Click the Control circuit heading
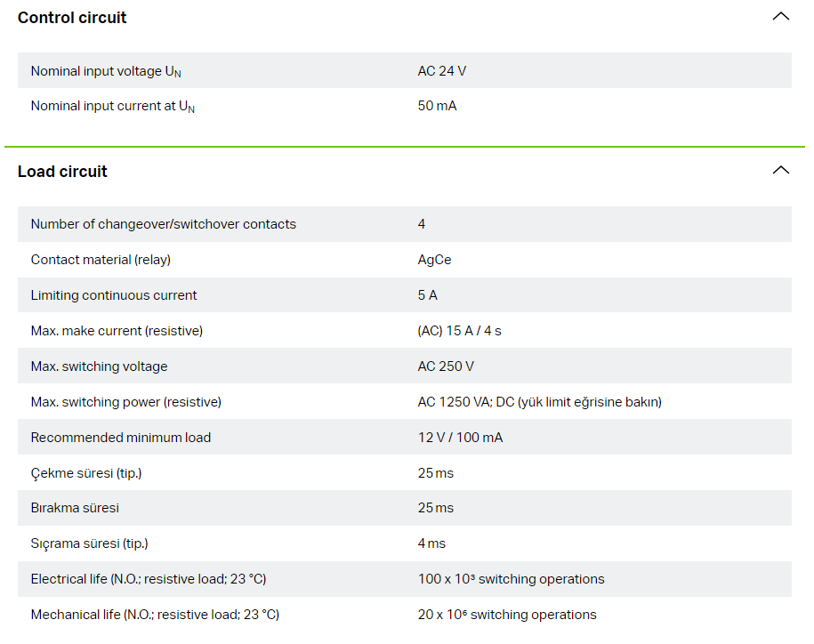This screenshot has width=814, height=644. tap(72, 18)
